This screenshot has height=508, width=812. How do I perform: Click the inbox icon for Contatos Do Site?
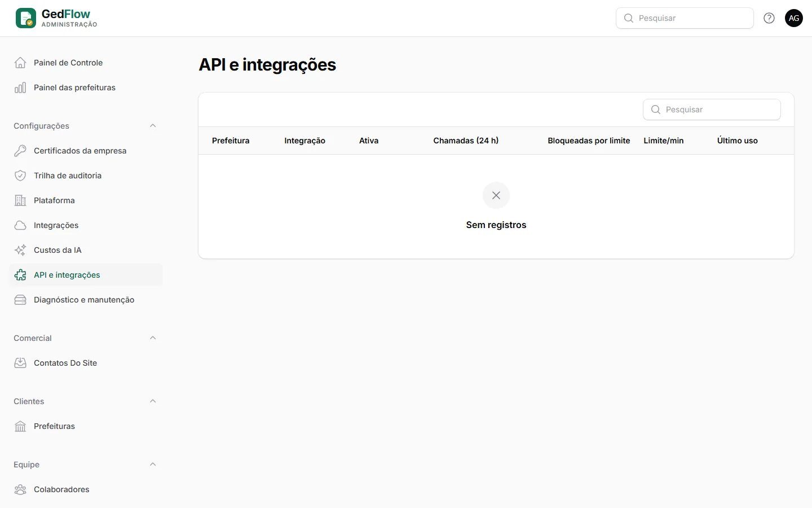click(20, 363)
